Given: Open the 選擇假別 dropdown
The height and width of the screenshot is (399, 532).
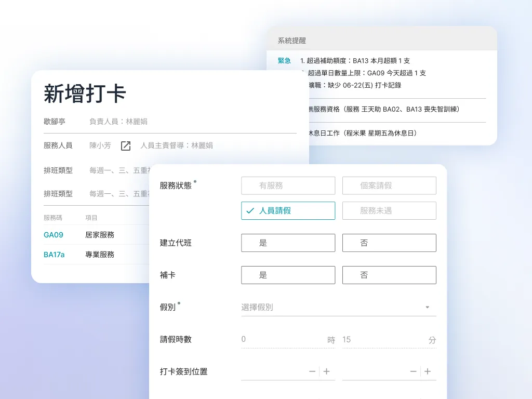Looking at the screenshot, I should [x=339, y=308].
